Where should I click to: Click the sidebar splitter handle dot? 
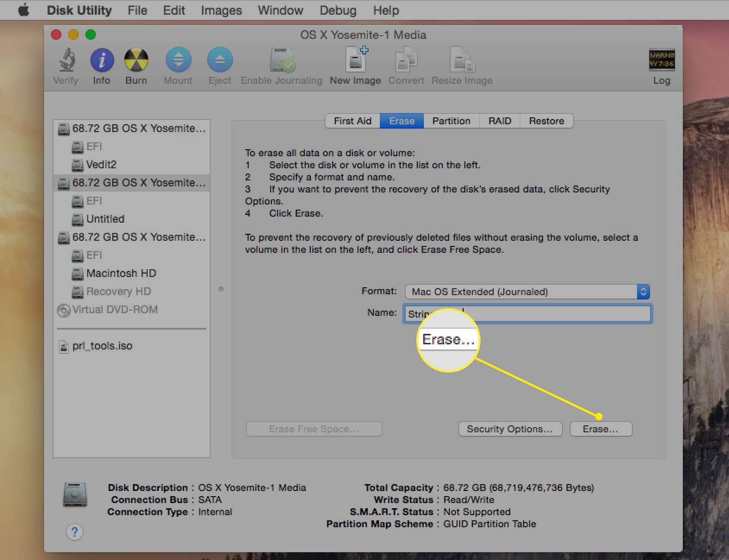point(221,289)
